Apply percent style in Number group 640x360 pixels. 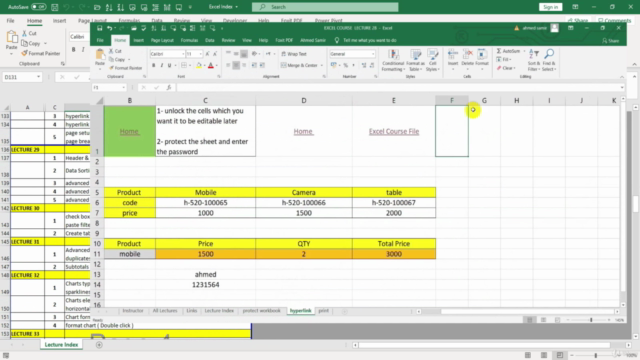pos(345,65)
